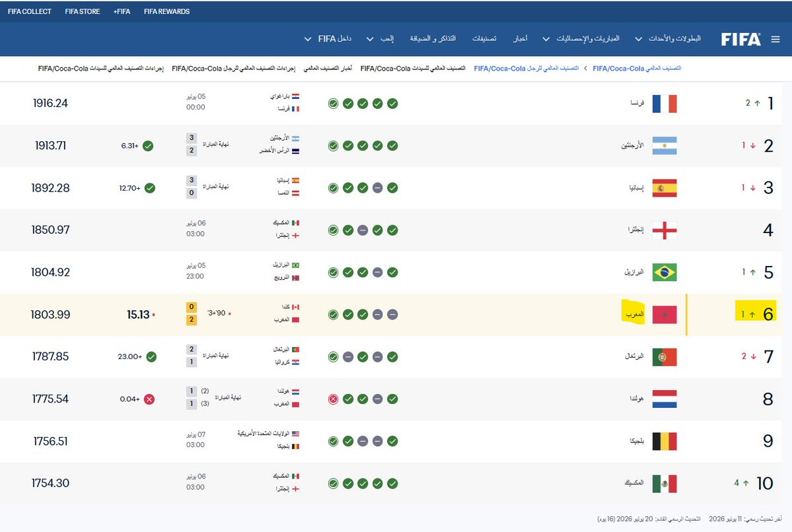The height and width of the screenshot is (532, 792).
Task: Click the breadcrumb link التصنيف العالمي FIFA/Coca-Cola
Action: click(637, 69)
